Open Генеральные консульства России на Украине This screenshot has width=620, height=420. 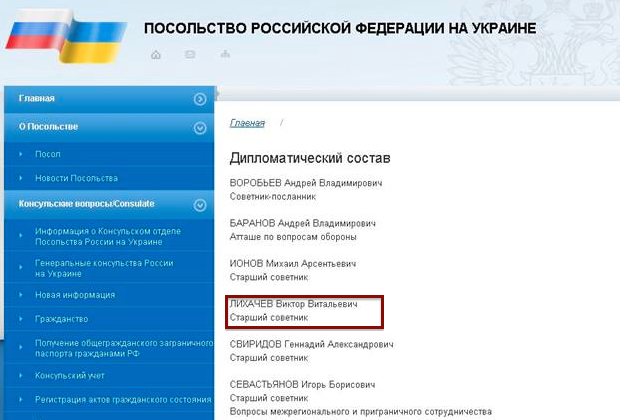(x=104, y=268)
